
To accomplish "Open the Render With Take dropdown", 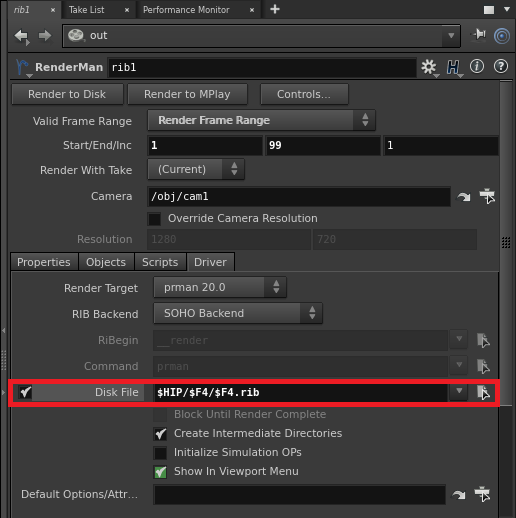I will [x=196, y=169].
